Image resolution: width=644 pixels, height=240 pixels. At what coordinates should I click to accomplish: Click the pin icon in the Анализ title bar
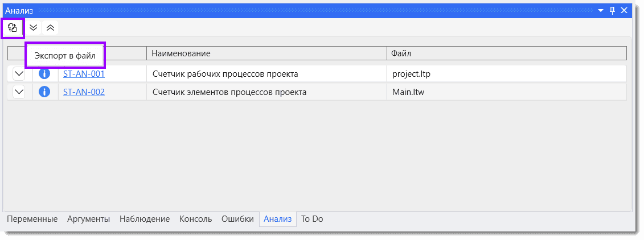612,10
